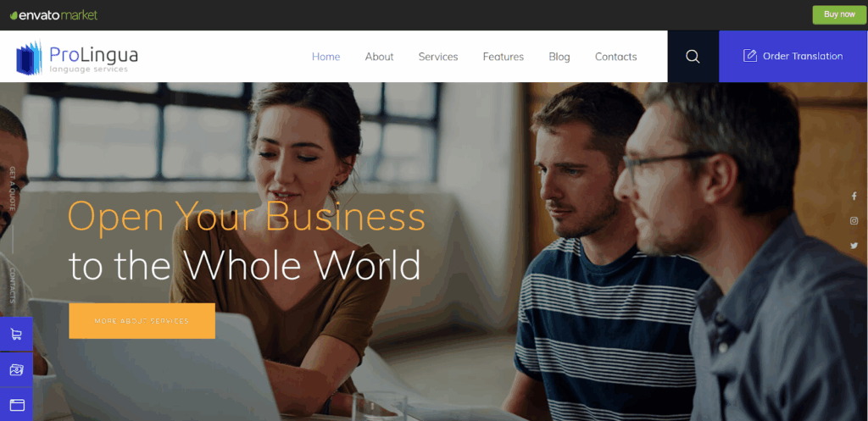
Task: Click the browser window sidebar icon
Action: (x=17, y=405)
